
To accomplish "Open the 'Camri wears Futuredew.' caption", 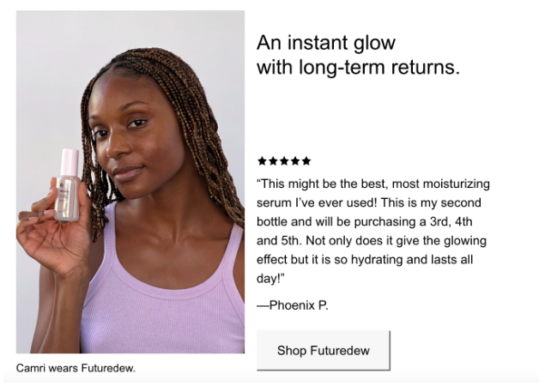I will (76, 369).
